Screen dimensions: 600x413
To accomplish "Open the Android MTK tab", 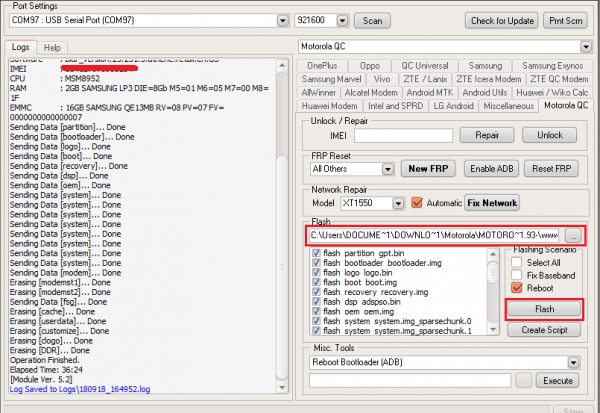I will coord(430,93).
